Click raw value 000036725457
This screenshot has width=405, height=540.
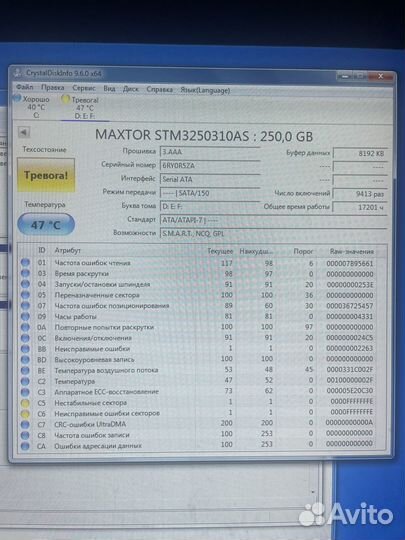350,306
